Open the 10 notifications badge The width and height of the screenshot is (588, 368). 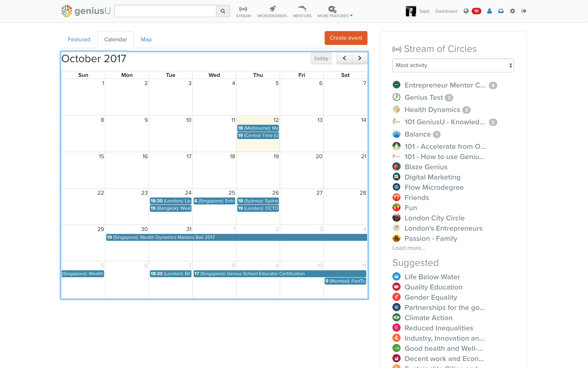pyautogui.click(x=476, y=11)
